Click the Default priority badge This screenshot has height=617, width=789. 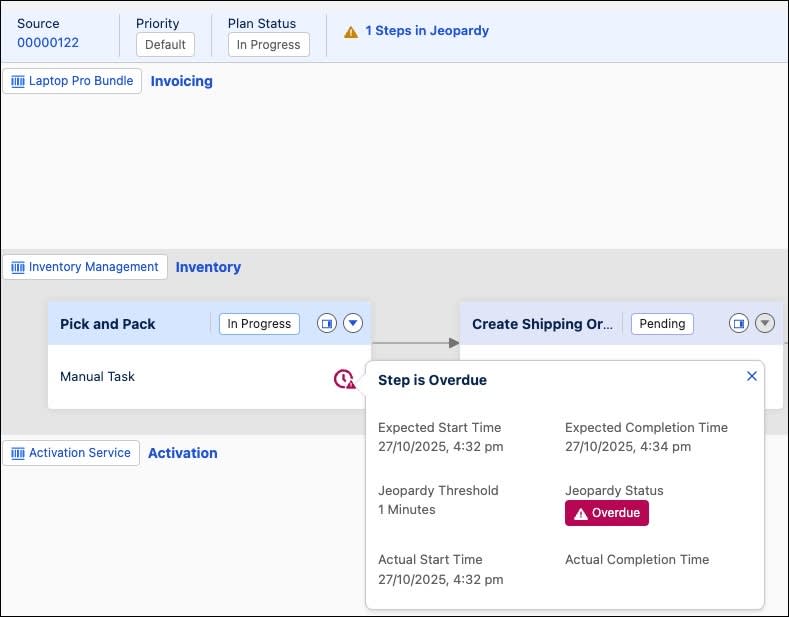coord(165,44)
